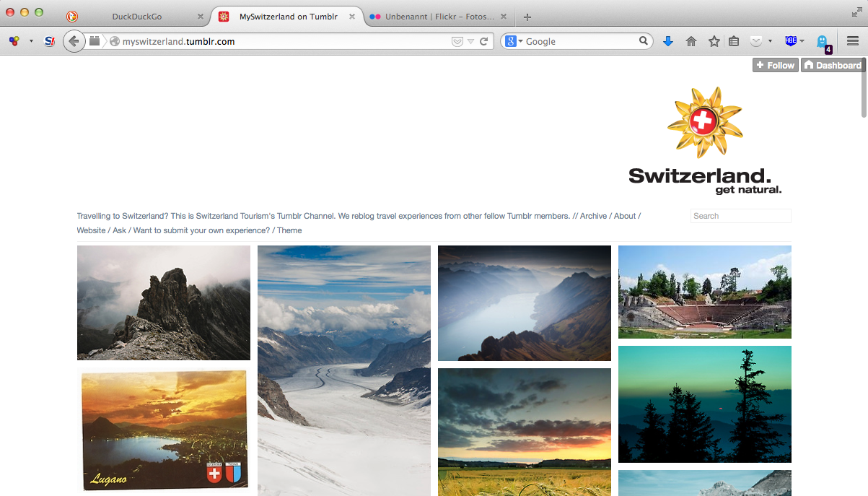Open the bookmarks list icon

tap(734, 41)
